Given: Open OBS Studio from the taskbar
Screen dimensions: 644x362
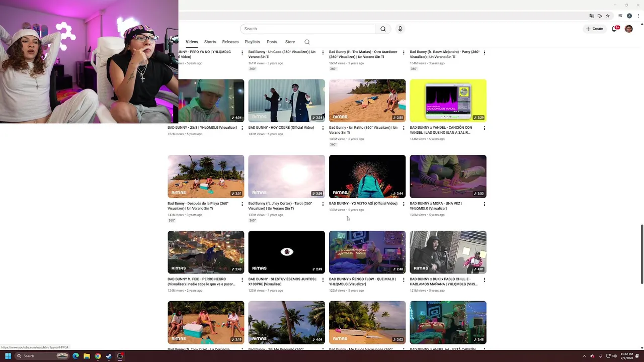Looking at the screenshot, I should coord(120,356).
